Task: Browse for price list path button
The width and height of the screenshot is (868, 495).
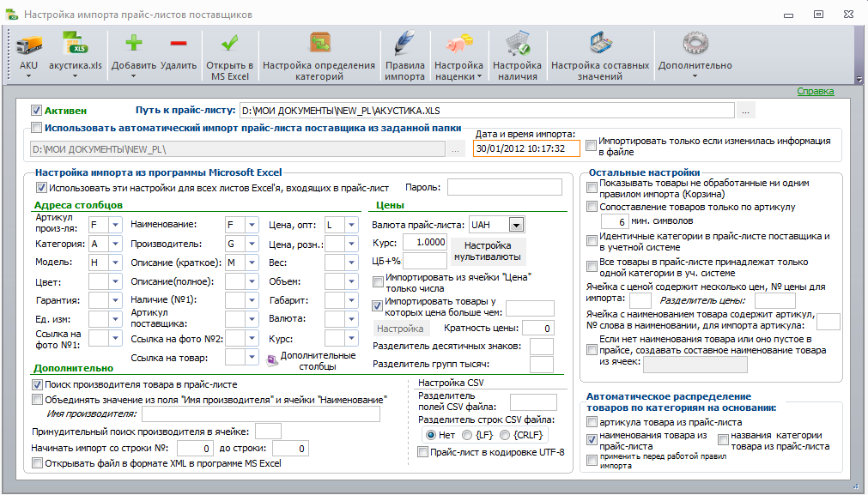Action: click(x=746, y=111)
